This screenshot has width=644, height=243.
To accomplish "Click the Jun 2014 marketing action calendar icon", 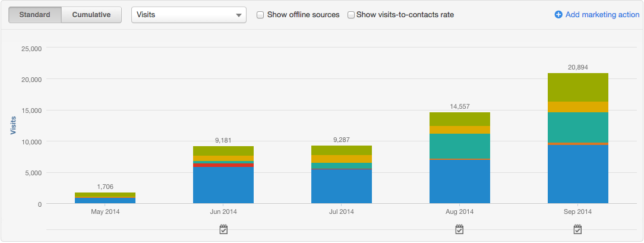I will click(223, 229).
